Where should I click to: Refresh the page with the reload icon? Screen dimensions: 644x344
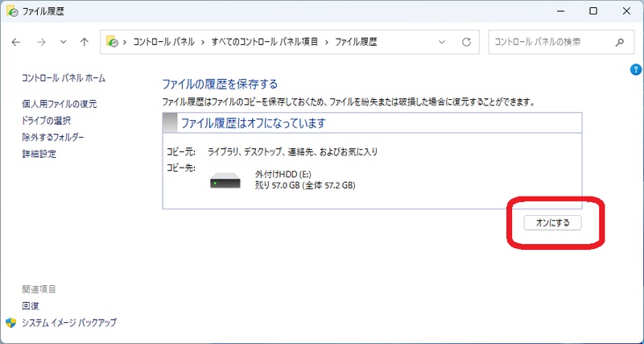(466, 42)
